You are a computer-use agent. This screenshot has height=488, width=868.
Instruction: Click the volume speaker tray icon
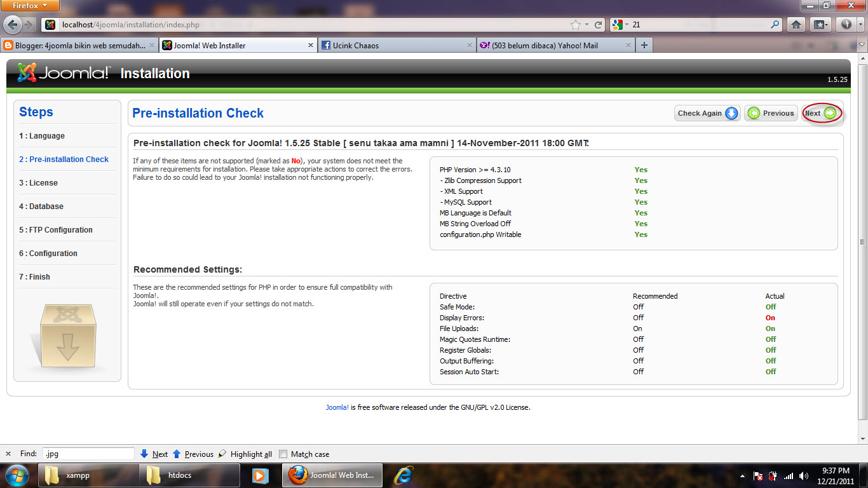coord(804,476)
